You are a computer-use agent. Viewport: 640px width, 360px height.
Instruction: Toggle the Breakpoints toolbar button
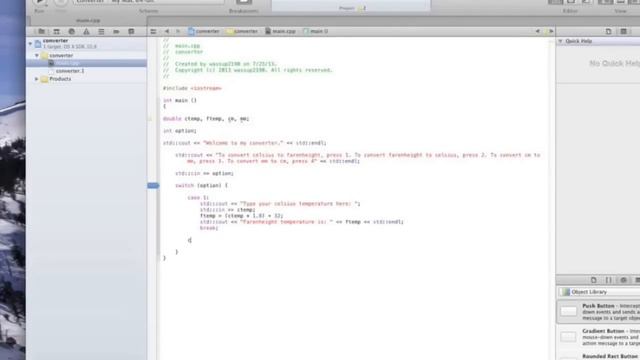pos(244,2)
